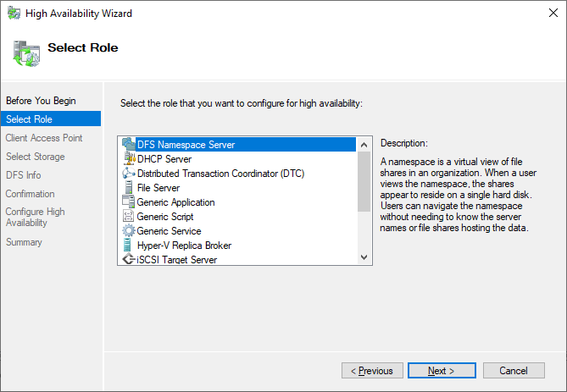This screenshot has height=392, width=567.
Task: Click the Next button
Action: (x=442, y=371)
